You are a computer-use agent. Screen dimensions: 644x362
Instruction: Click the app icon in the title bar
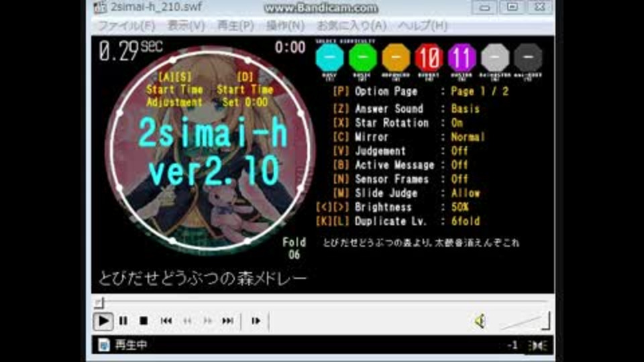point(100,7)
